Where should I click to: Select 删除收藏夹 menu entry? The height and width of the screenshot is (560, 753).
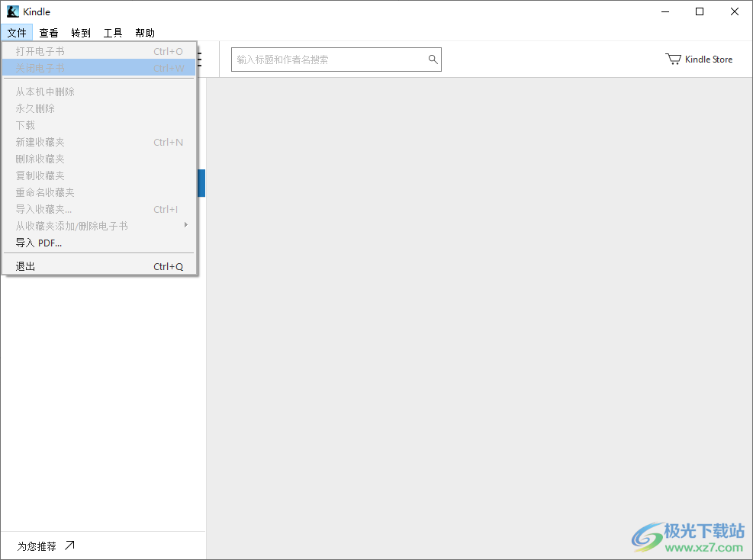tap(99, 159)
